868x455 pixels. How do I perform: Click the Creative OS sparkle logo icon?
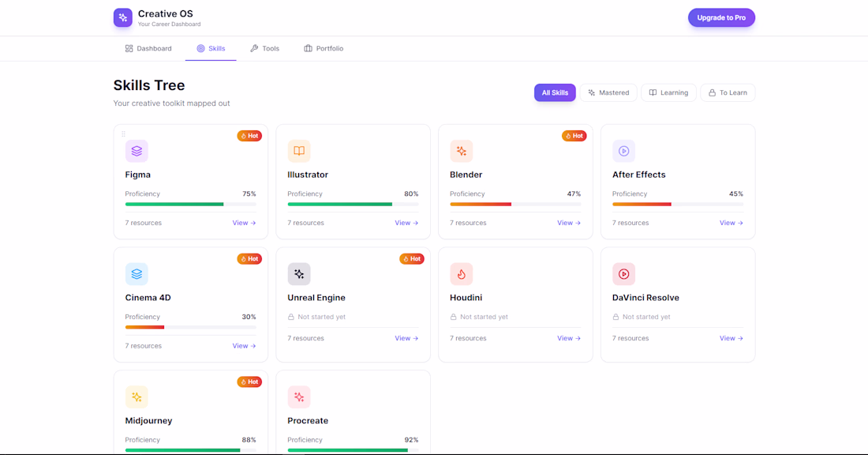[123, 17]
